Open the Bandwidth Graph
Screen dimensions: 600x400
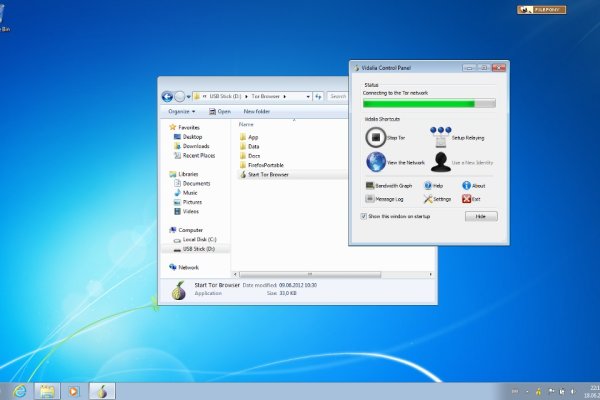pos(370,186)
